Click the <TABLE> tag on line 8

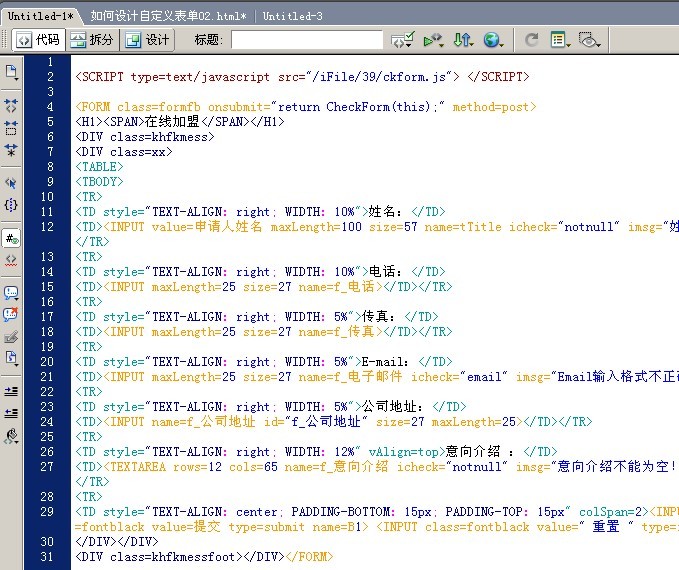[99, 167]
